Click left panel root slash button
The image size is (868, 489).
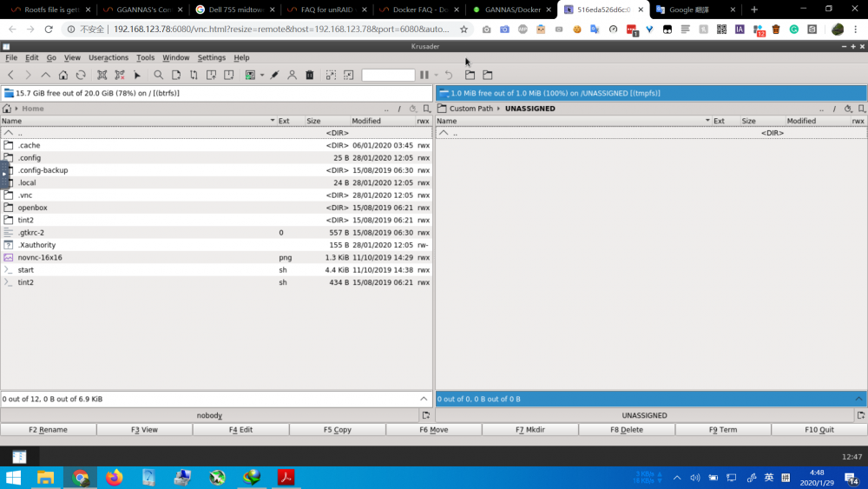tap(399, 109)
